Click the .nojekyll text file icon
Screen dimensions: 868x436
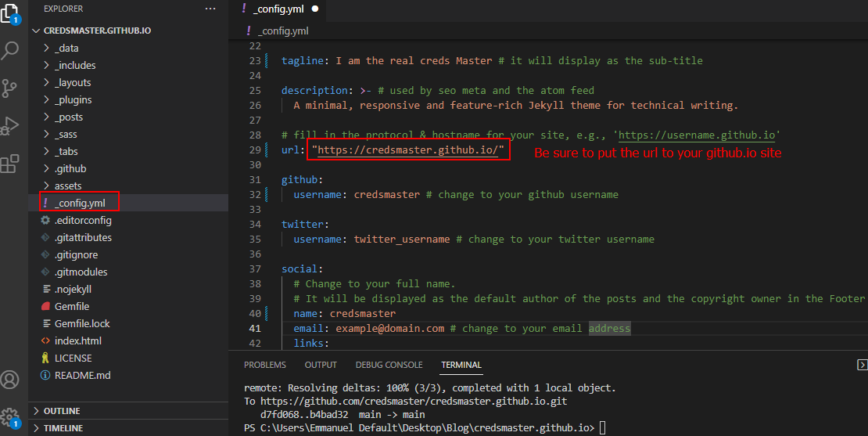46,289
